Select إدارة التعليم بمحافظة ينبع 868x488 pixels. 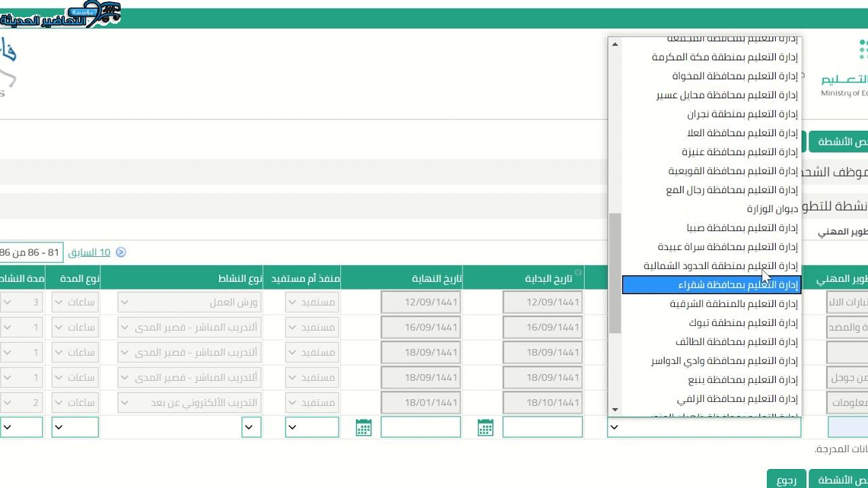coord(743,380)
